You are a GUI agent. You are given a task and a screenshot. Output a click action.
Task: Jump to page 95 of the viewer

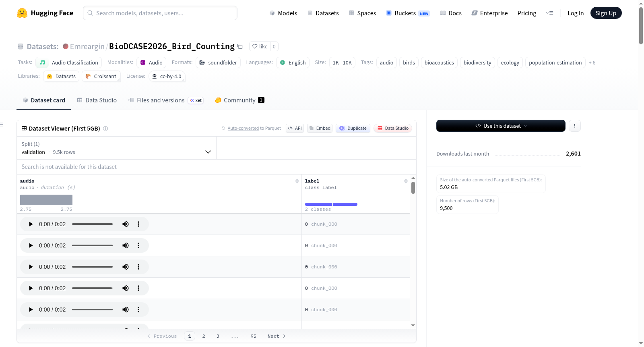click(254, 336)
